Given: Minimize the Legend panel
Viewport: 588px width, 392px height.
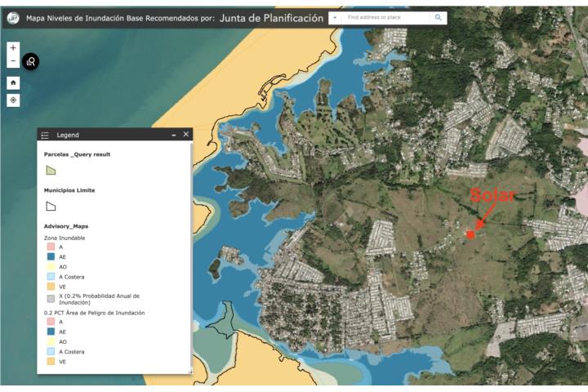Looking at the screenshot, I should point(173,135).
